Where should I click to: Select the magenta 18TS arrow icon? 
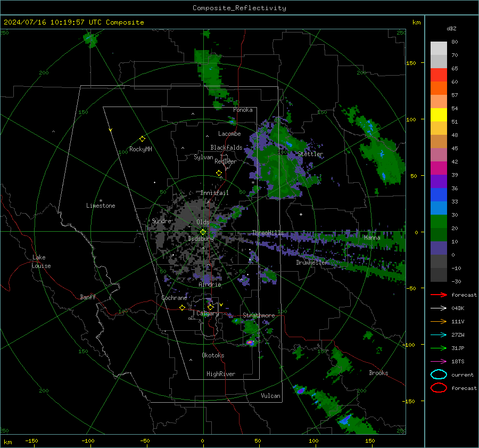click(439, 361)
